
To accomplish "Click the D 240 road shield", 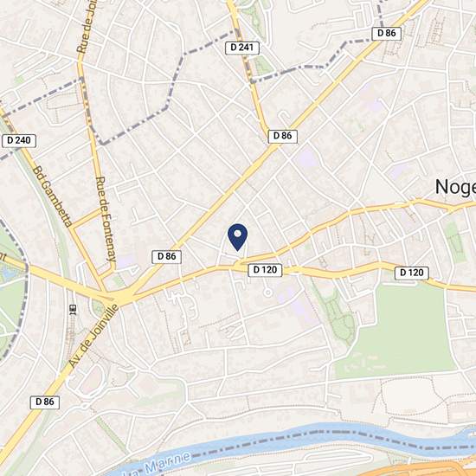I will 19,141.
